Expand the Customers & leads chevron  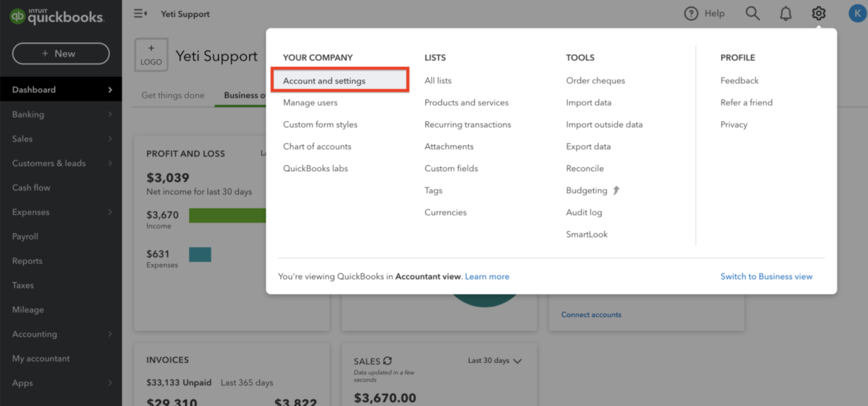click(110, 163)
